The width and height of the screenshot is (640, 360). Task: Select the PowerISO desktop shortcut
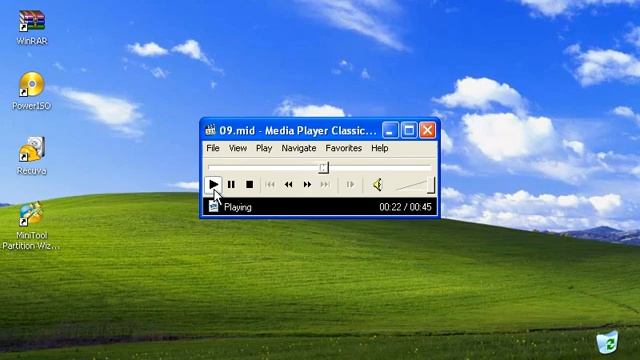click(32, 91)
